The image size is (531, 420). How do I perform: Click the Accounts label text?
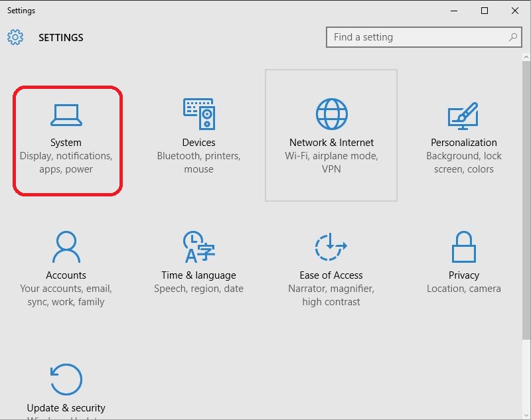pos(66,275)
